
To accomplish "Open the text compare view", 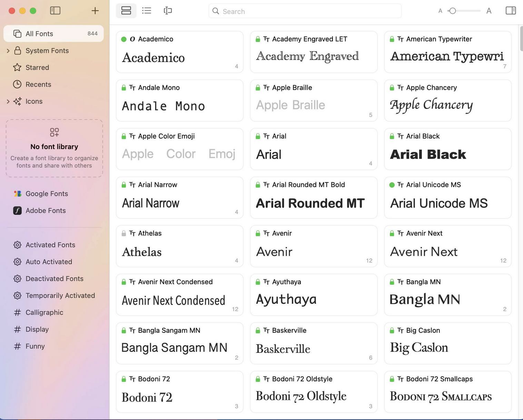I will click(168, 11).
